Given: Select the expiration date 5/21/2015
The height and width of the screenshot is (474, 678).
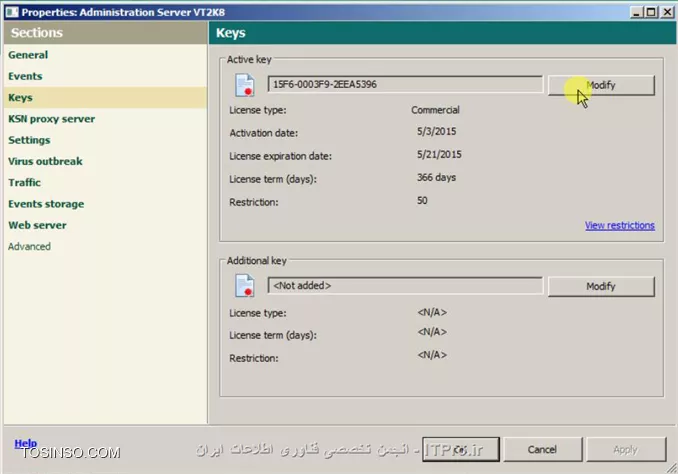Looking at the screenshot, I should (439, 154).
